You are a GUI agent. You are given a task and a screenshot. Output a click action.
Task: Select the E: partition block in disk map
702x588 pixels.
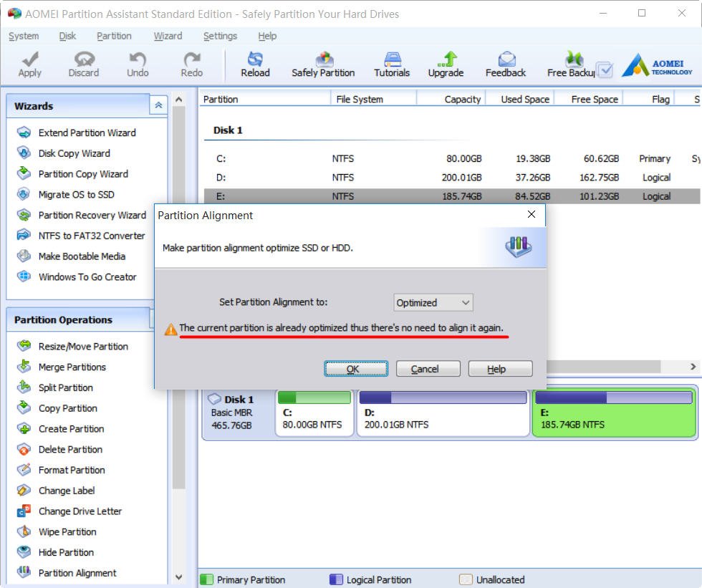tap(614, 413)
